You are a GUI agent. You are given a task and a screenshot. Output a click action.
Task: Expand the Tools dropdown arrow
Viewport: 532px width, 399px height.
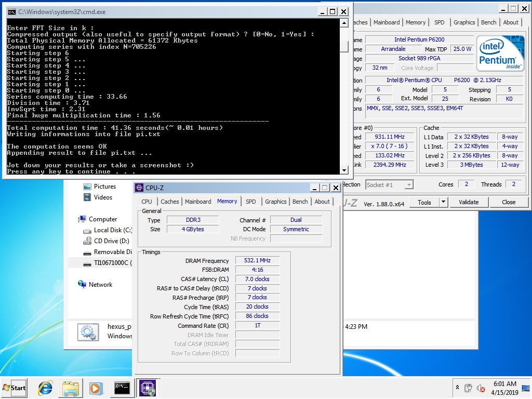tap(444, 203)
